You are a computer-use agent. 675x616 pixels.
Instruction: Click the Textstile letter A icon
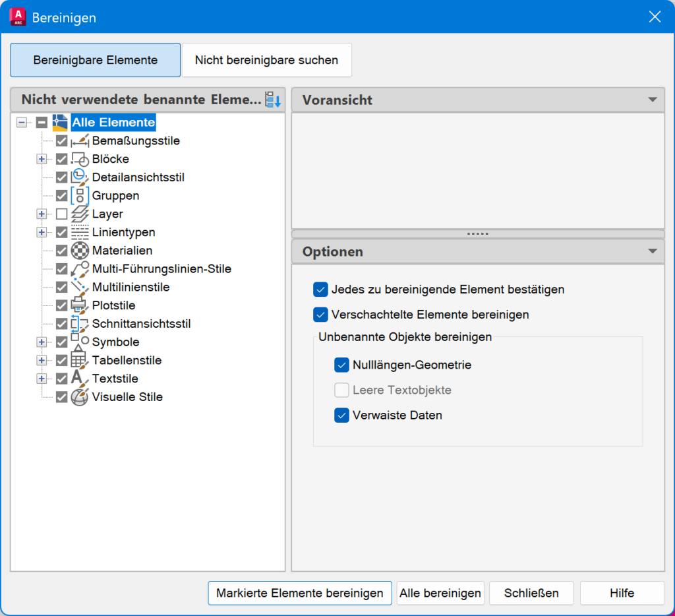(80, 379)
